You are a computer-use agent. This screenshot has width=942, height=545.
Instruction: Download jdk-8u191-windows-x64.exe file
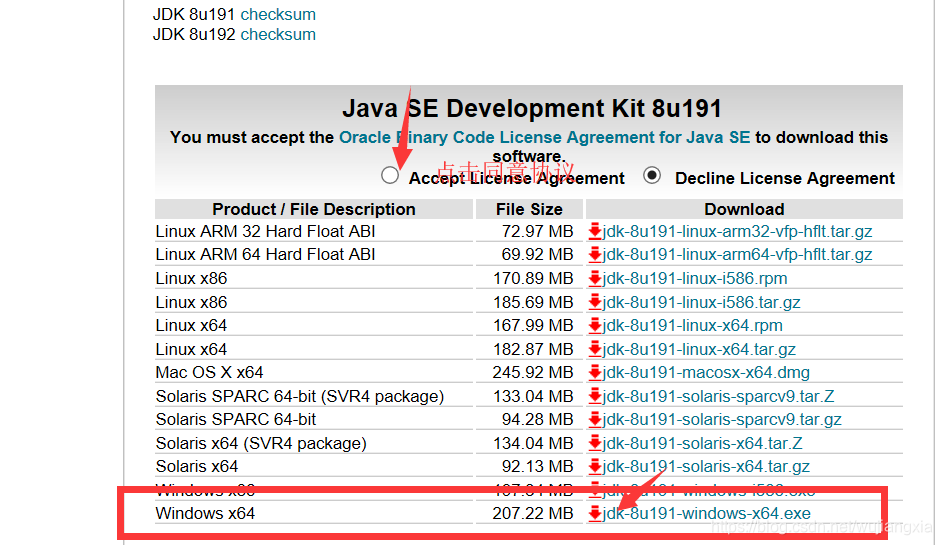point(706,514)
